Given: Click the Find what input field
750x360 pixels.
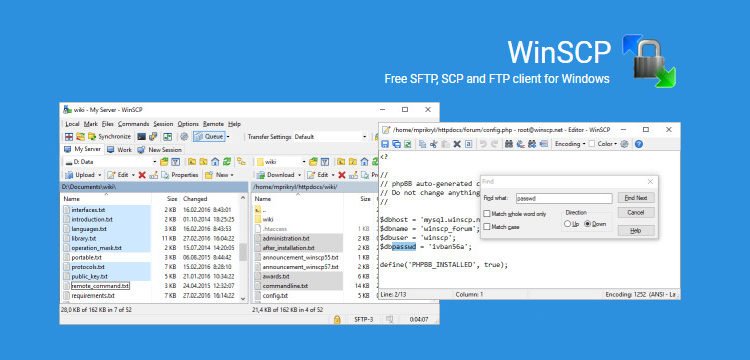Looking at the screenshot, I should [564, 198].
